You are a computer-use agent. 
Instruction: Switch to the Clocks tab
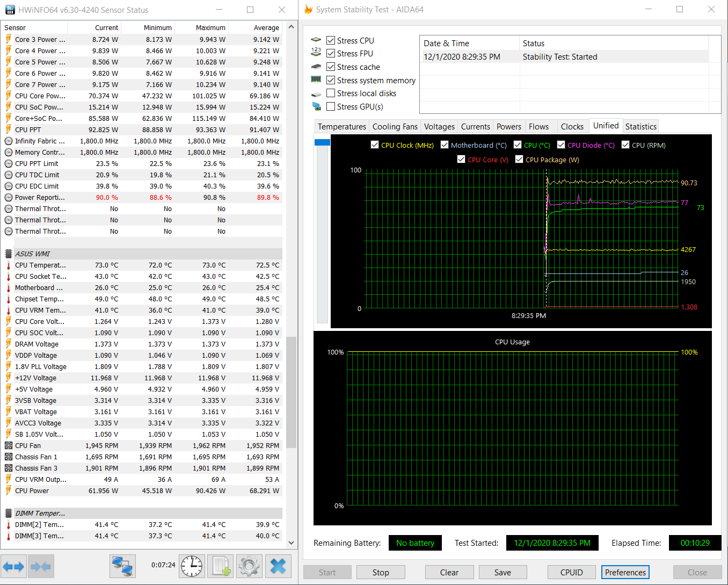[x=572, y=127]
